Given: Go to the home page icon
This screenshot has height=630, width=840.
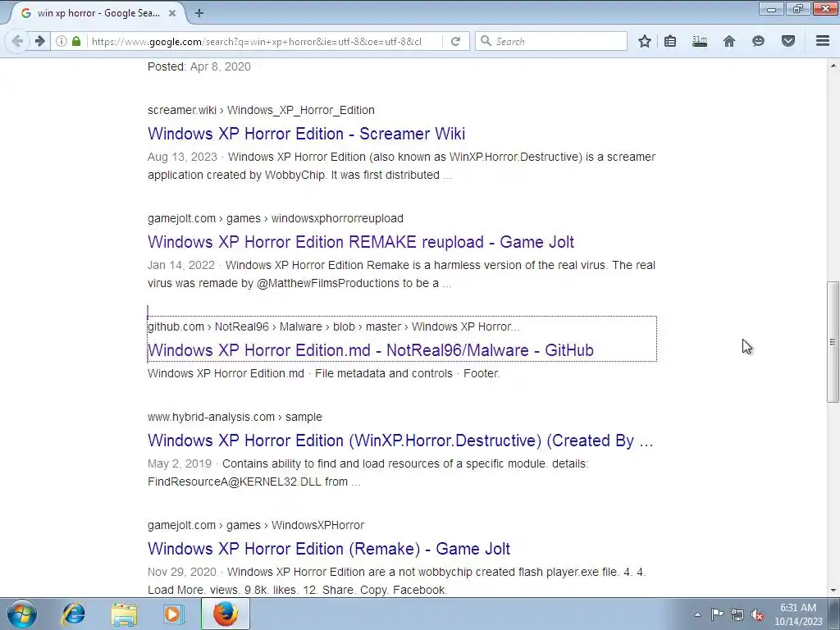Looking at the screenshot, I should point(729,41).
